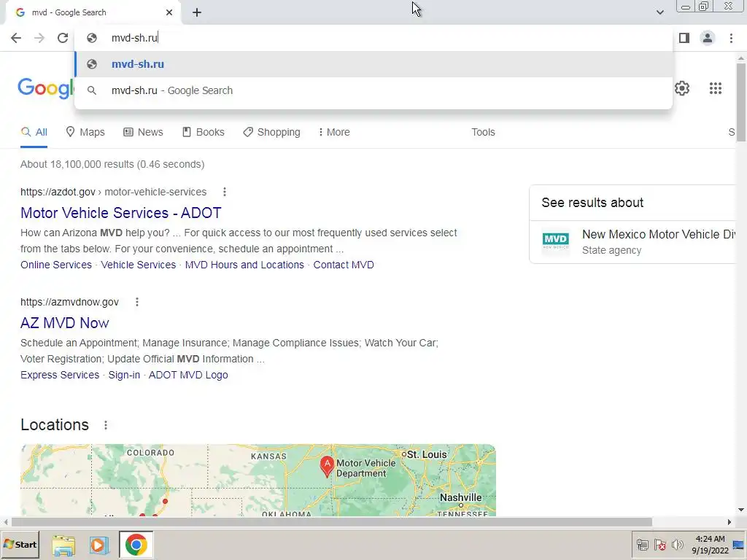Click the vertical scrollbar up arrow
Screen dimensions: 747x560
741,58
